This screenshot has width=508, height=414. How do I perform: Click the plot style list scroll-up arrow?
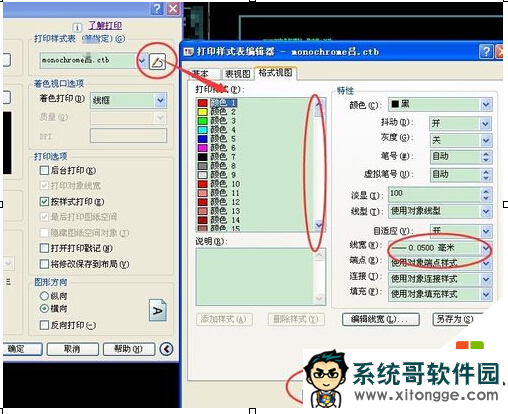click(319, 104)
